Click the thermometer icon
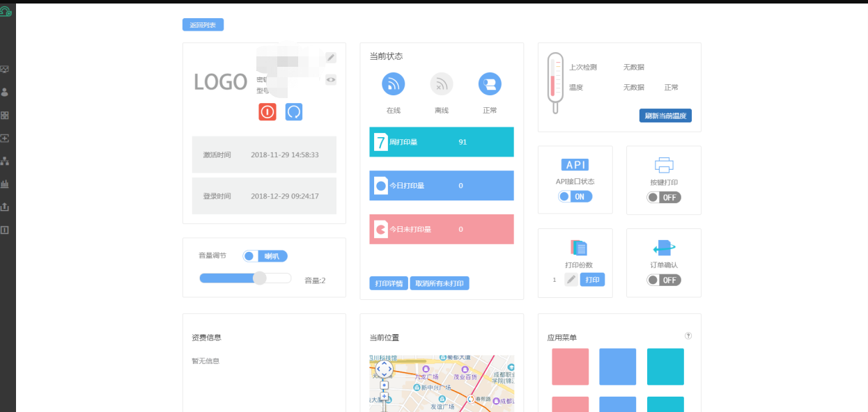This screenshot has width=868, height=412. coord(555,83)
